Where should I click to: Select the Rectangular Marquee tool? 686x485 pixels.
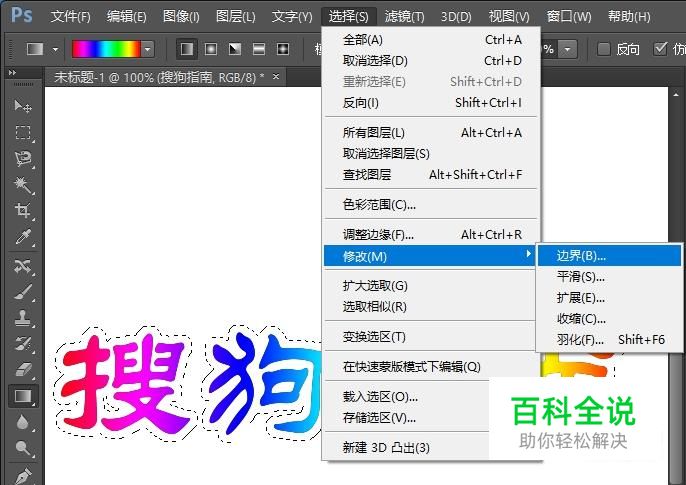click(23, 132)
